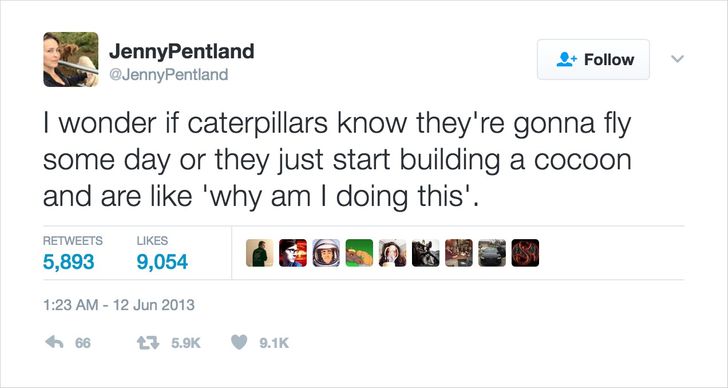Click the reply arrow icon
This screenshot has width=728, height=388.
[x=54, y=343]
